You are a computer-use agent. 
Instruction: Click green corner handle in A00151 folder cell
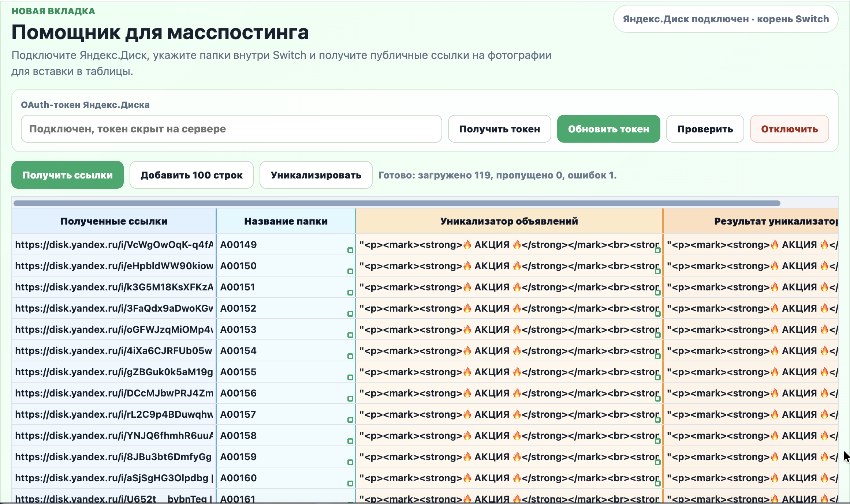pos(350,293)
